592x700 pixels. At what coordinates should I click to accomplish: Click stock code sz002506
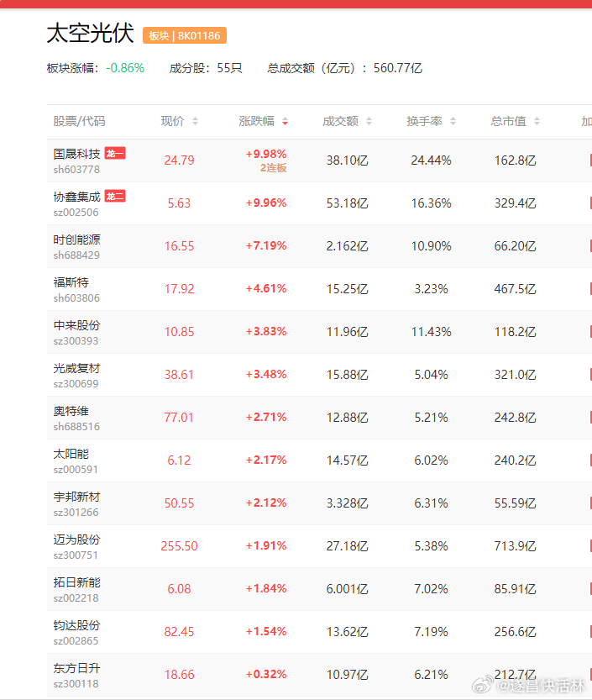click(x=76, y=213)
